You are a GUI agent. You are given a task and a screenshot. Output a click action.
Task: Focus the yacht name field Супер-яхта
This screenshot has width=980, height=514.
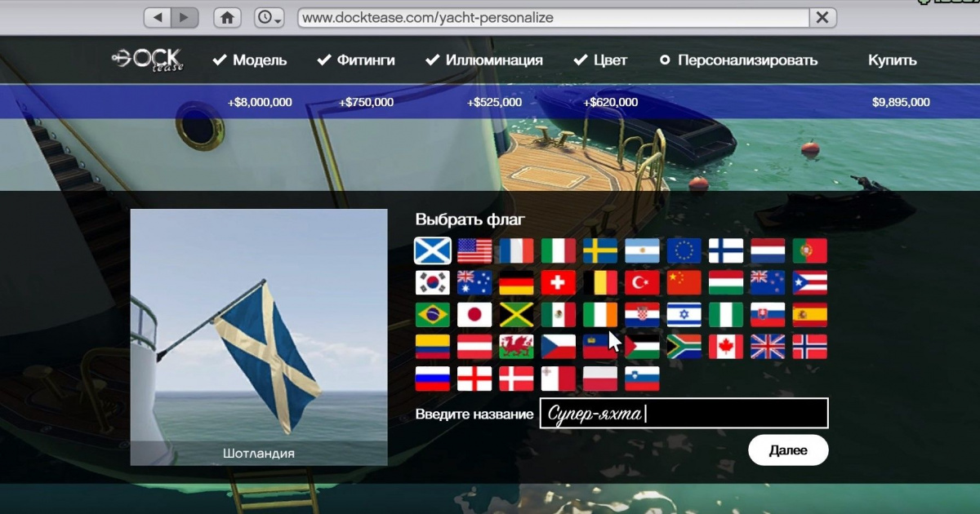click(x=684, y=414)
